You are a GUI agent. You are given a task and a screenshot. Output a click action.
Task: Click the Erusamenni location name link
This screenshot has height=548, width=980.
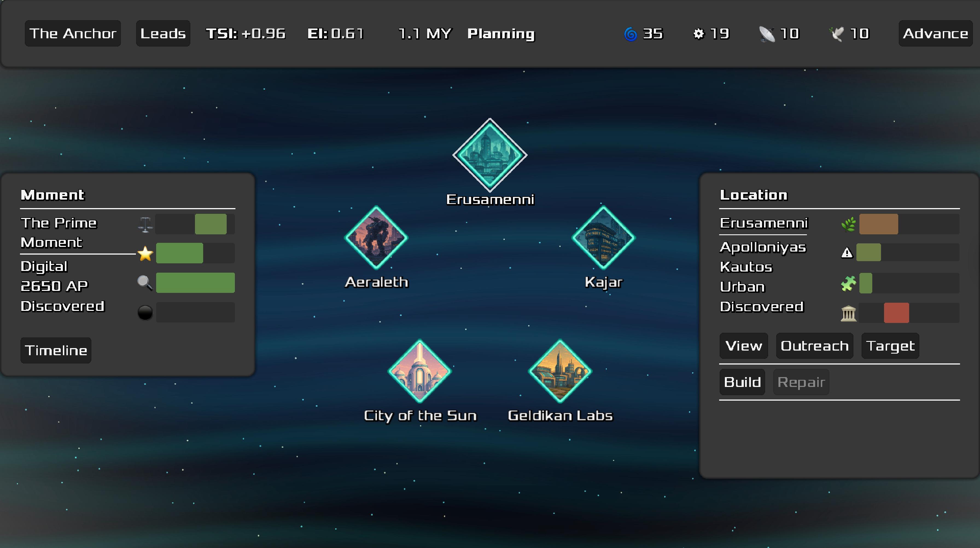763,223
